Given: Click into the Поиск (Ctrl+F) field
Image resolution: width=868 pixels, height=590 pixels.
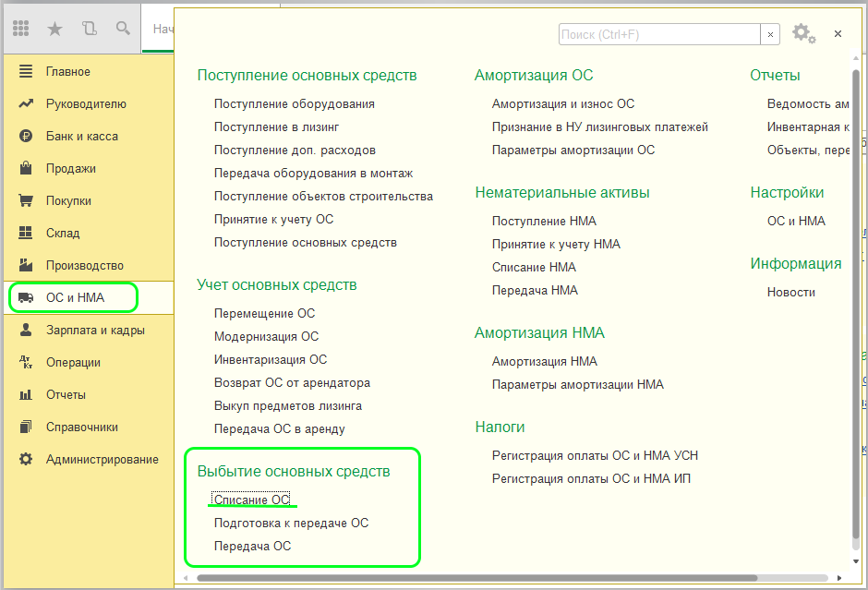Looking at the screenshot, I should (659, 34).
